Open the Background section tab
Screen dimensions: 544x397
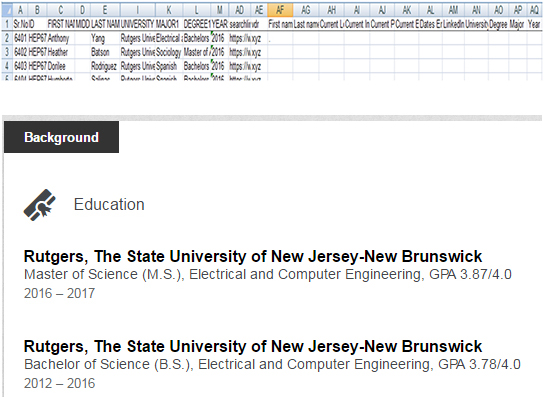(61, 137)
